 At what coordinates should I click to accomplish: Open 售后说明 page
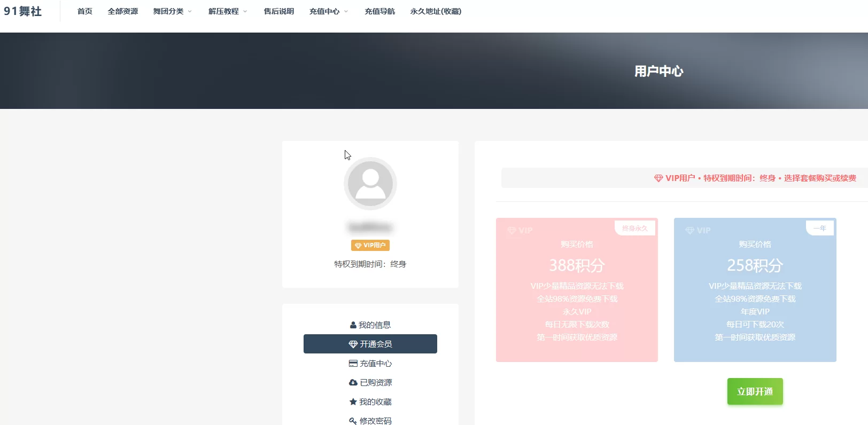click(x=279, y=11)
